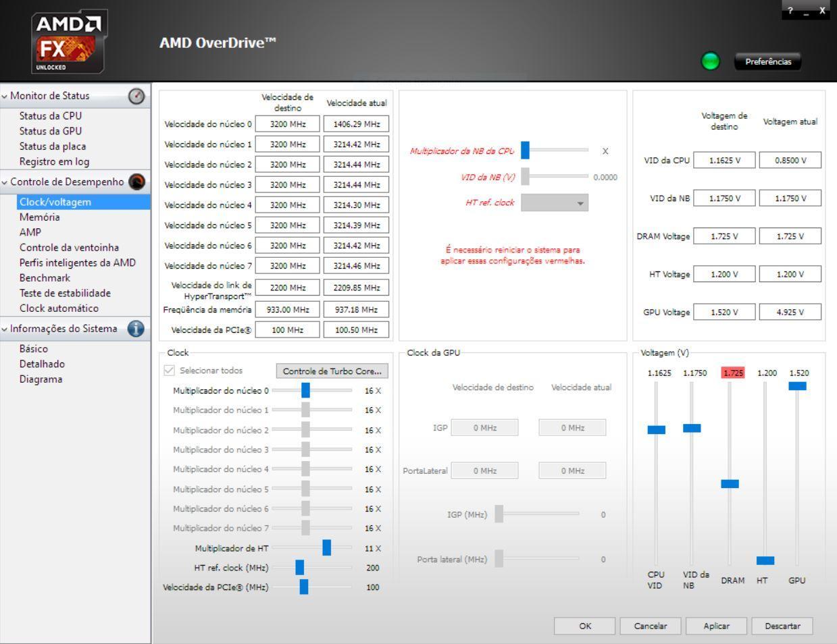Click the Monitor de Status gauge icon
The width and height of the screenshot is (837, 644).
point(136,97)
